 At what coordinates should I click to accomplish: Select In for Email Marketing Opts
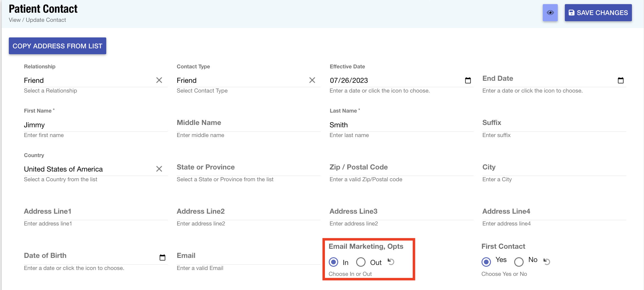click(334, 262)
